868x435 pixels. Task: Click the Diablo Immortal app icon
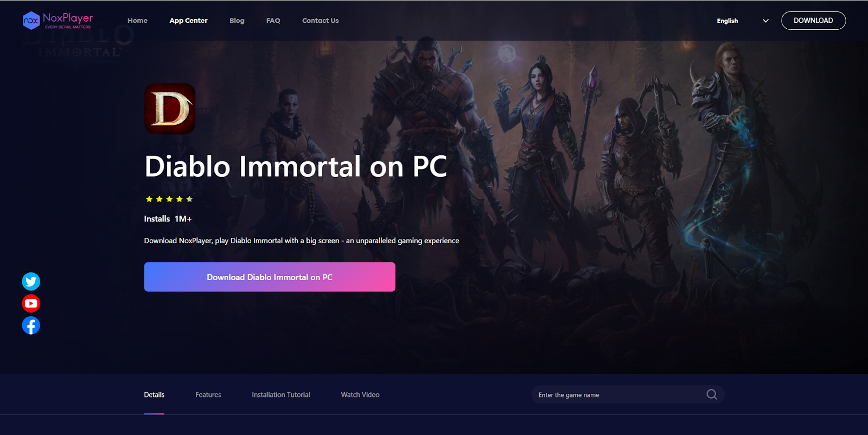[x=170, y=109]
